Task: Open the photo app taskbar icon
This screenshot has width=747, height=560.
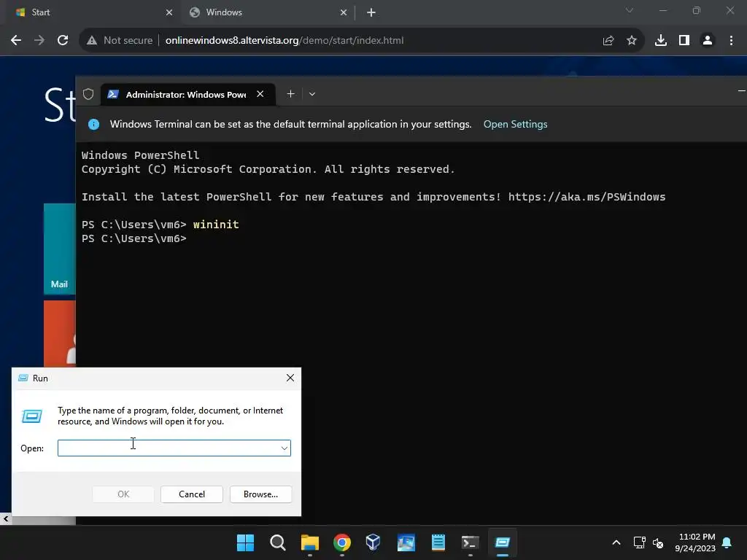Action: [x=406, y=542]
